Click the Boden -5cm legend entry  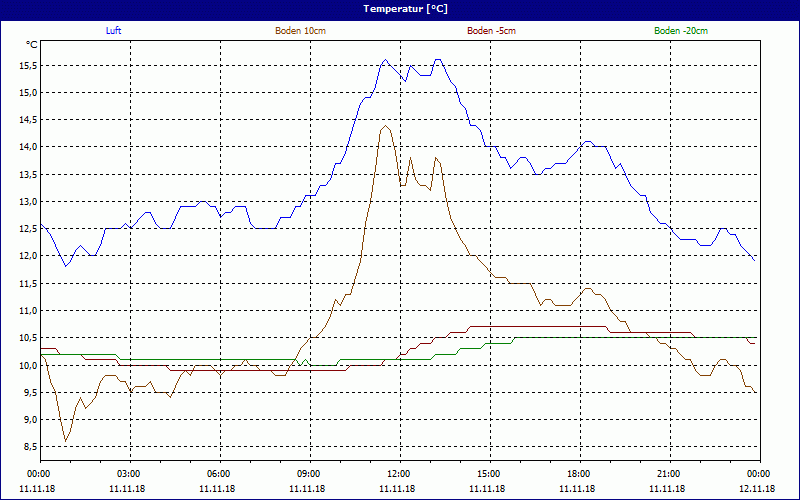click(491, 31)
